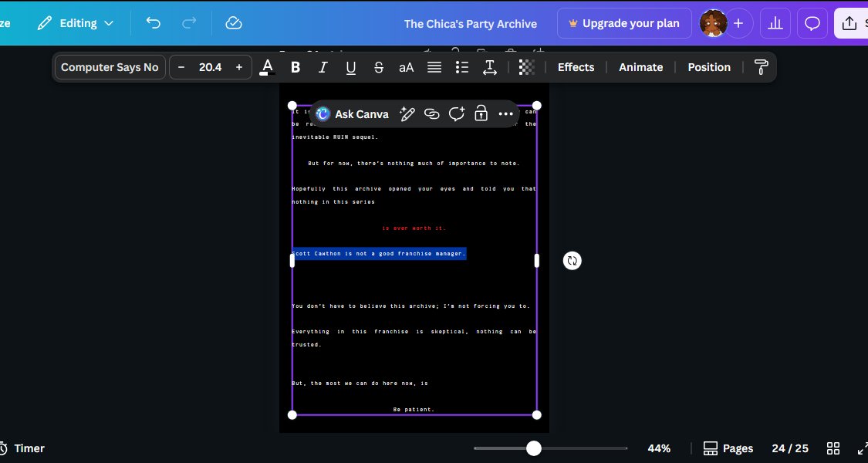
Task: Click the rotate handle beside the text box
Action: point(572,261)
